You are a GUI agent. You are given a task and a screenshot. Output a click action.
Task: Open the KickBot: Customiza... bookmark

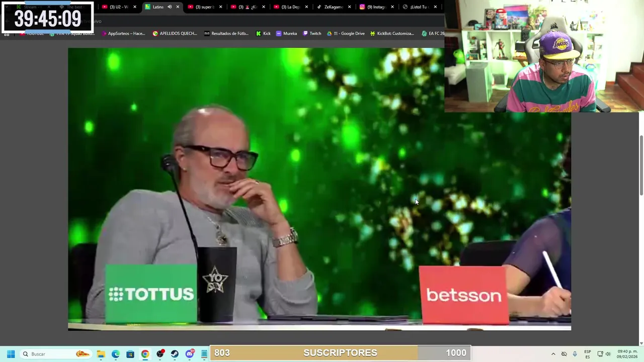pos(392,33)
